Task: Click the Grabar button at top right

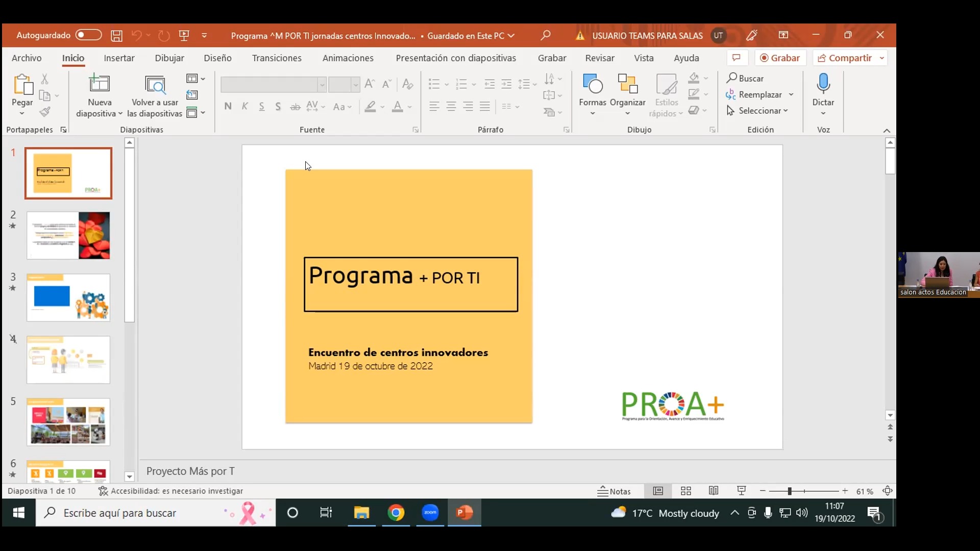Action: pyautogui.click(x=780, y=58)
